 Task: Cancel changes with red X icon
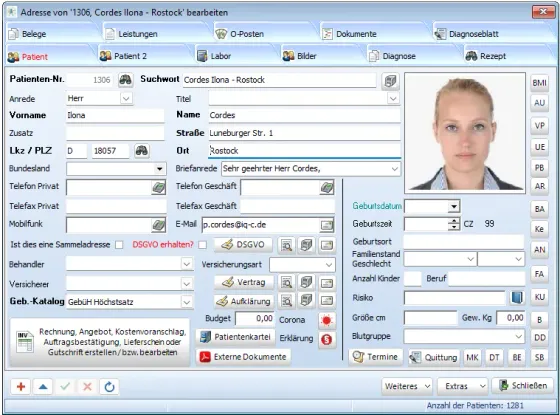[87, 386]
